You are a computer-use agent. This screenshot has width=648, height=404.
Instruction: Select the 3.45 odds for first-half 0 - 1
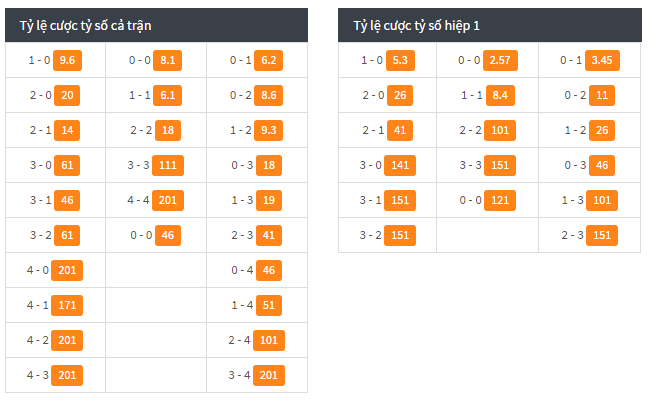pyautogui.click(x=602, y=60)
